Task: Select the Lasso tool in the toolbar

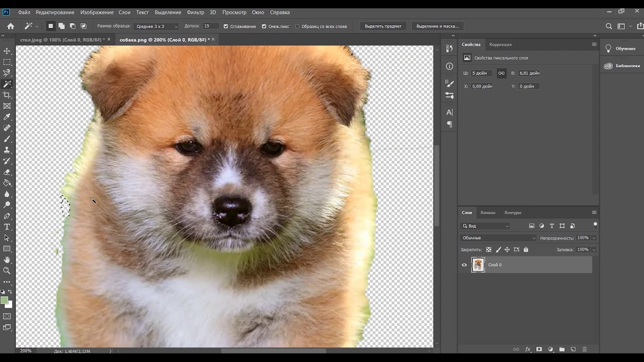Action: coord(7,73)
